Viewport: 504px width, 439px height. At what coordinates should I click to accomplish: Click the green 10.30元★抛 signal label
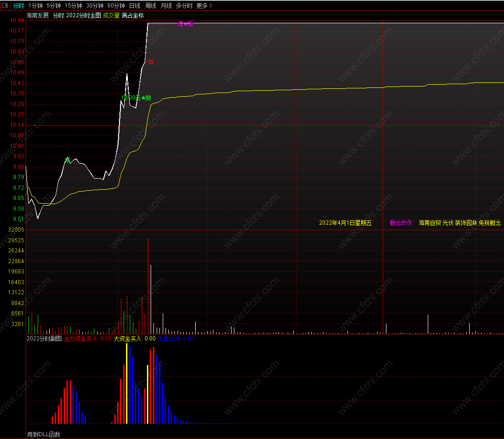(136, 98)
